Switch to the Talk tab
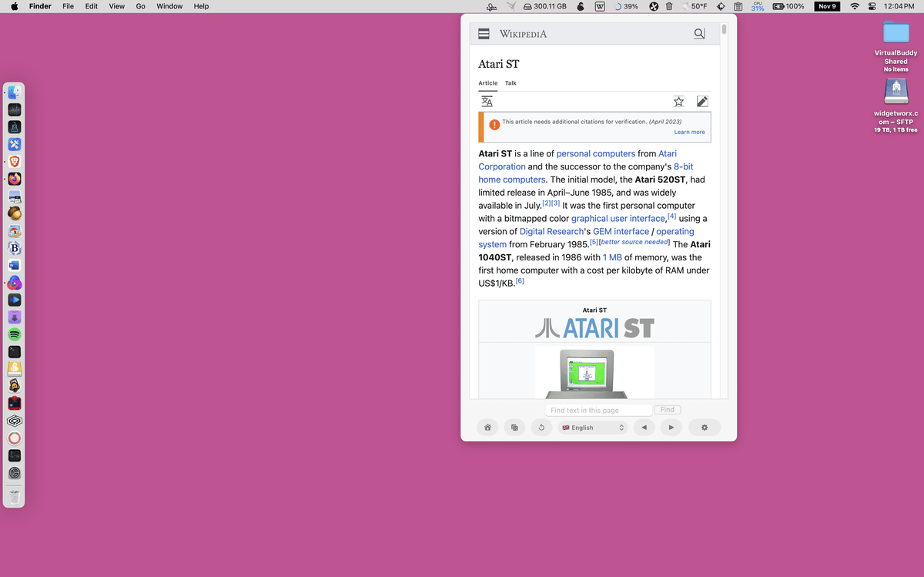The height and width of the screenshot is (577, 924). 511,83
